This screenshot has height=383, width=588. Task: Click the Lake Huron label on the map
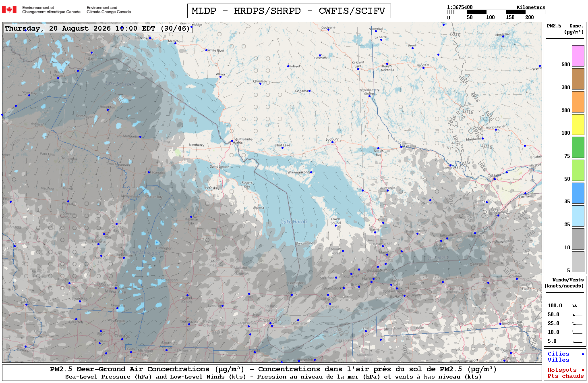coord(294,222)
